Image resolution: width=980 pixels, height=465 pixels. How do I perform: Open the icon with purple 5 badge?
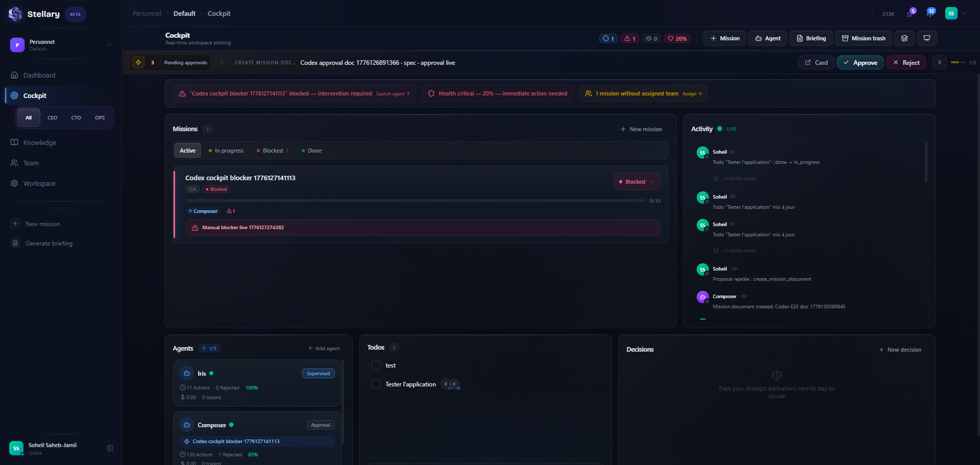point(911,13)
